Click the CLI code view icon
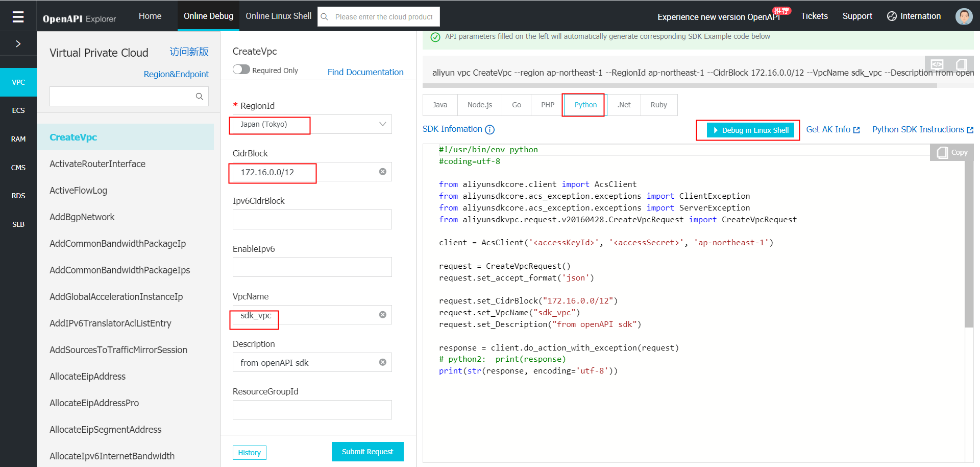Viewport: 980px width, 467px height. point(937,64)
